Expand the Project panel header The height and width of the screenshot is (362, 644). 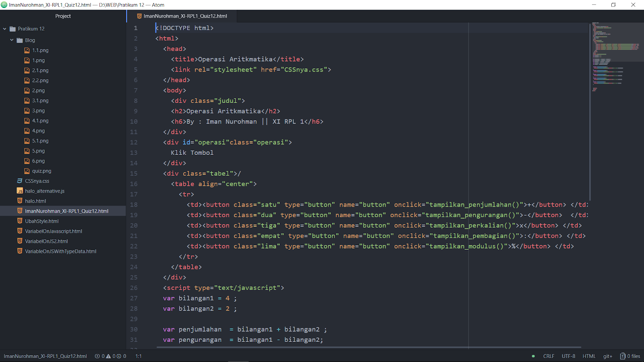tap(63, 16)
